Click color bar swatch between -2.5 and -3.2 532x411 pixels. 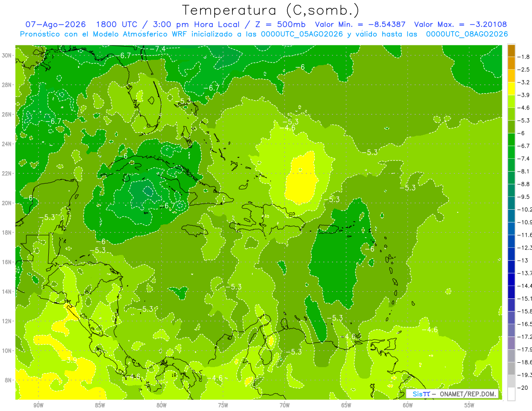tap(511, 76)
